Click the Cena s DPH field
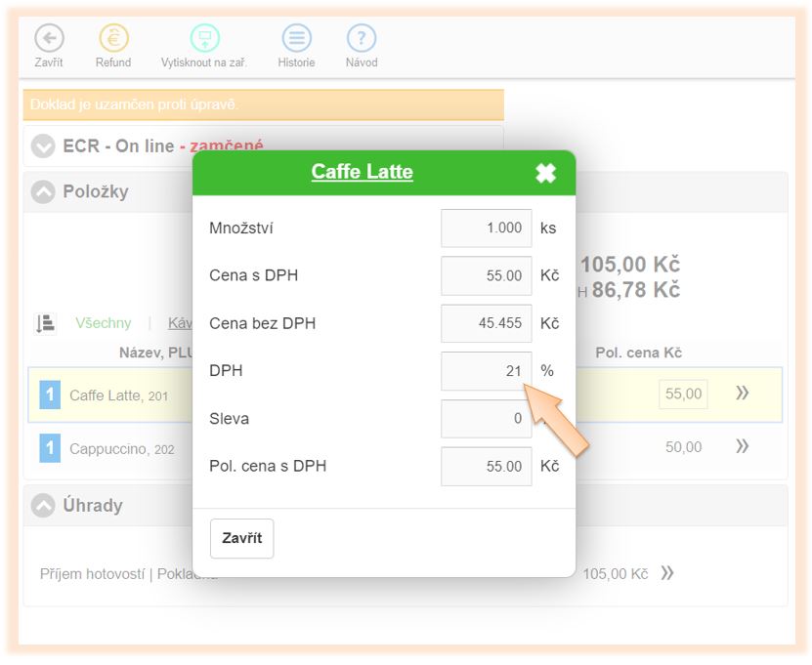The height and width of the screenshot is (665, 812). pyautogui.click(x=486, y=275)
